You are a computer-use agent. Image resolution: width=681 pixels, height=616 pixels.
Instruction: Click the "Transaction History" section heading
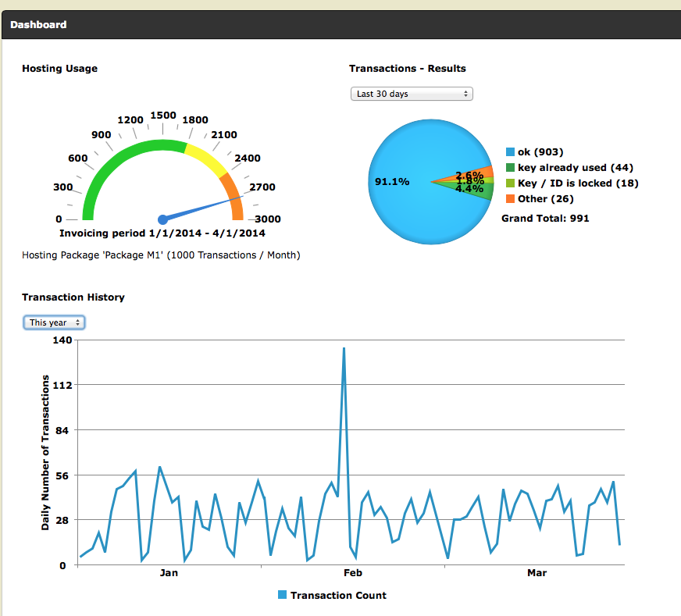(73, 297)
